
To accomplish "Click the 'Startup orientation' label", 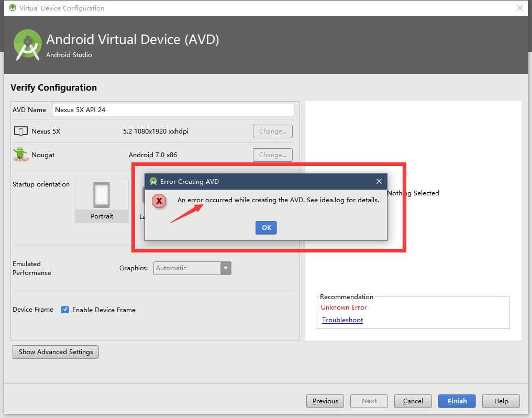I will coord(41,184).
